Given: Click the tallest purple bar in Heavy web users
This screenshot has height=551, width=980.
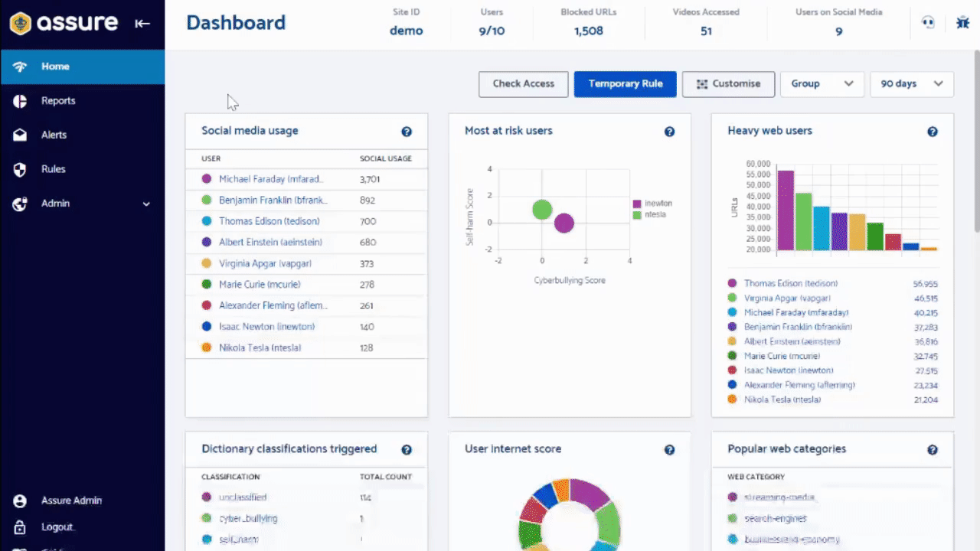Looking at the screenshot, I should point(786,210).
